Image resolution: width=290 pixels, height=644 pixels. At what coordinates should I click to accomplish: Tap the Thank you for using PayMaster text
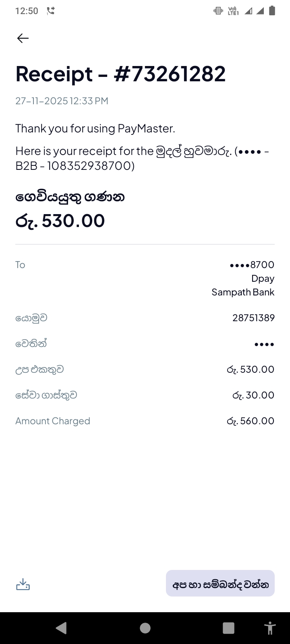click(x=95, y=129)
